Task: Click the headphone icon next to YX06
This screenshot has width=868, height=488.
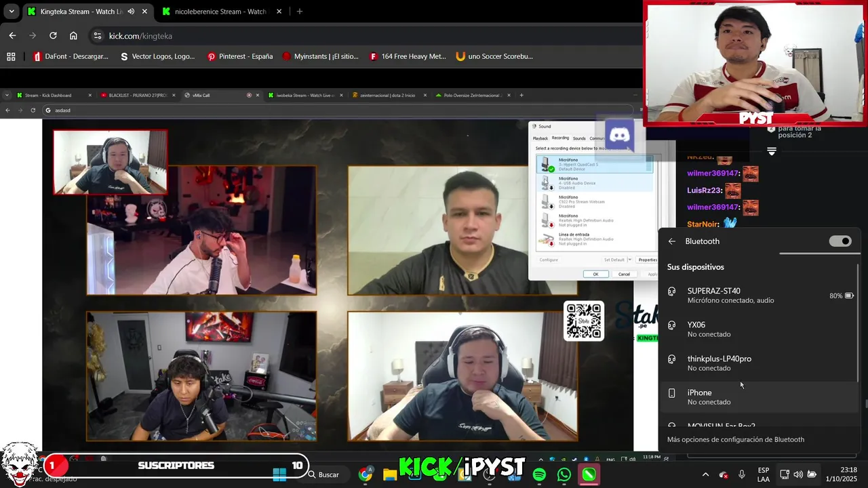Action: 671,325
